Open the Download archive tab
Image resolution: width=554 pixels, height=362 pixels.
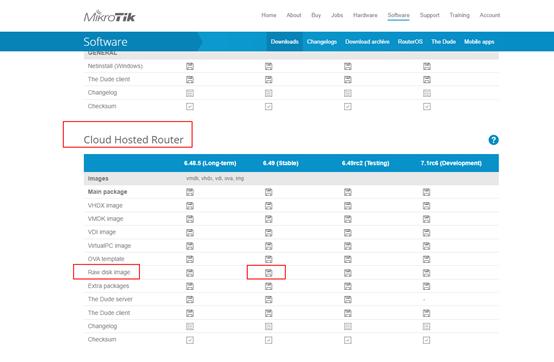coord(367,42)
